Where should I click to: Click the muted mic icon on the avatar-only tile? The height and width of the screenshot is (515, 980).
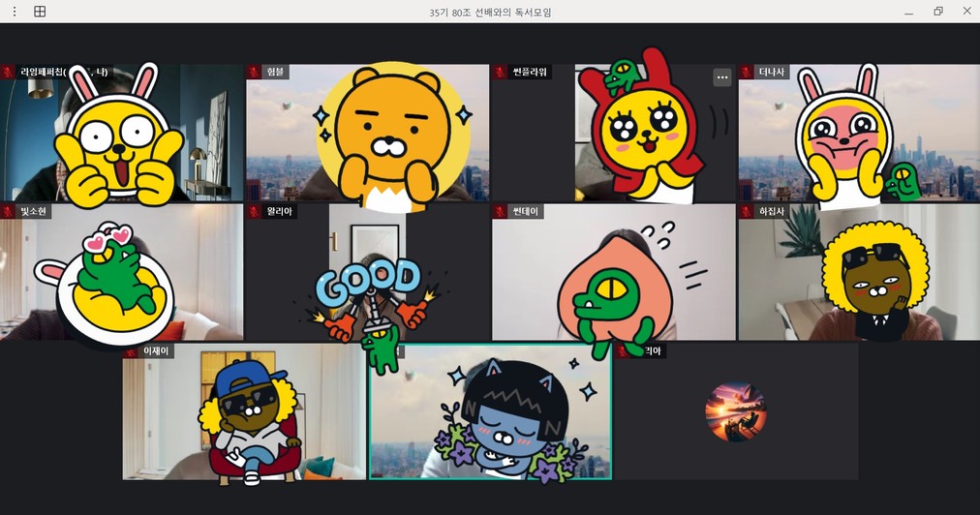[623, 350]
